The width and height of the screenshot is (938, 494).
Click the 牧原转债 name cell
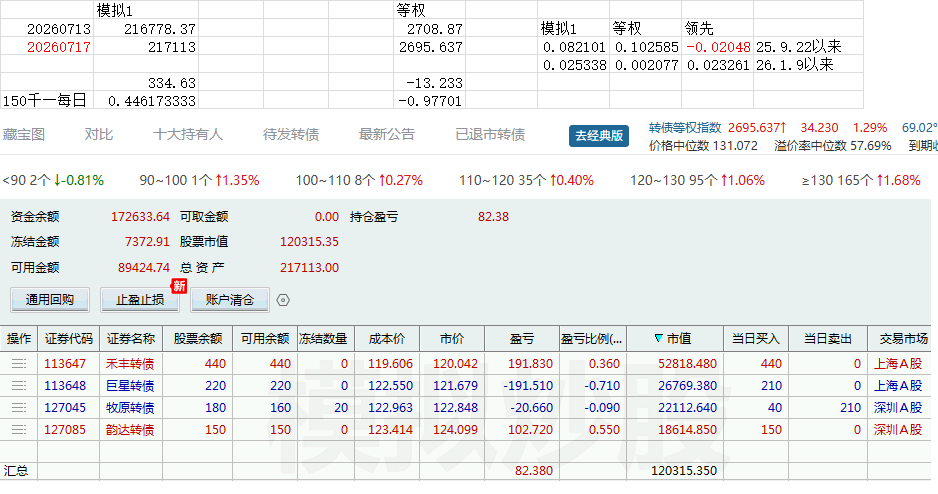130,408
